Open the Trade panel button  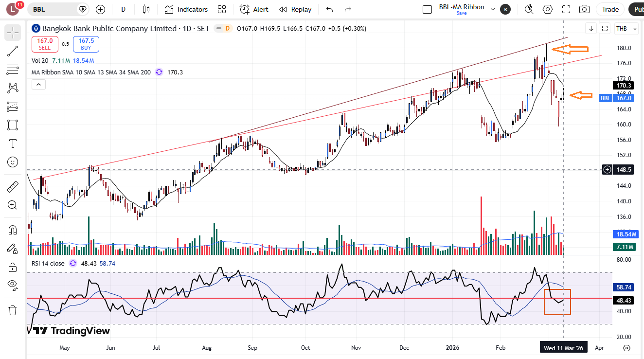pos(610,9)
